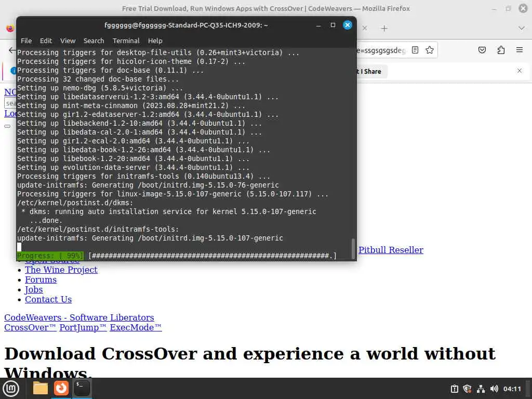Image resolution: width=532 pixels, height=399 pixels.
Task: Close the terminal window
Action: (x=348, y=25)
